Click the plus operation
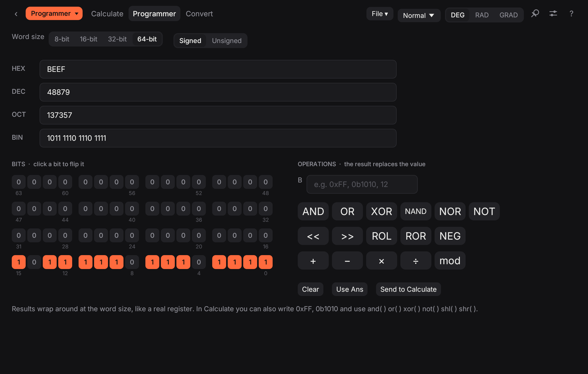 pos(313,261)
